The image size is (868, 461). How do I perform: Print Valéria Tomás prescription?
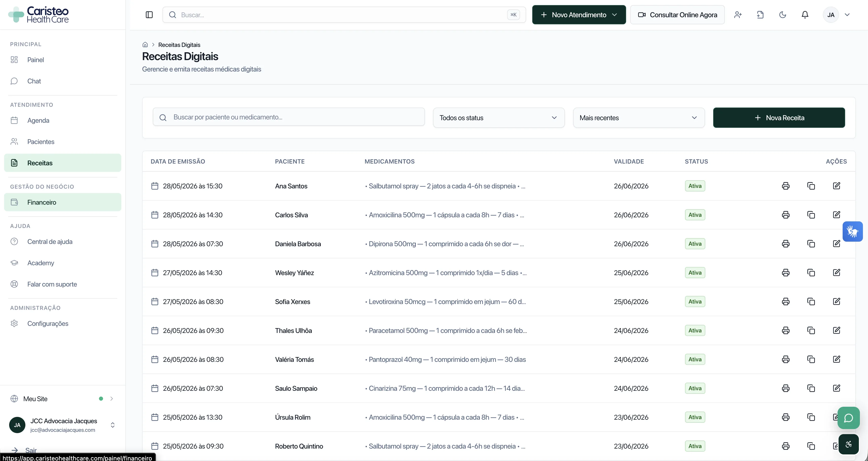tap(786, 360)
